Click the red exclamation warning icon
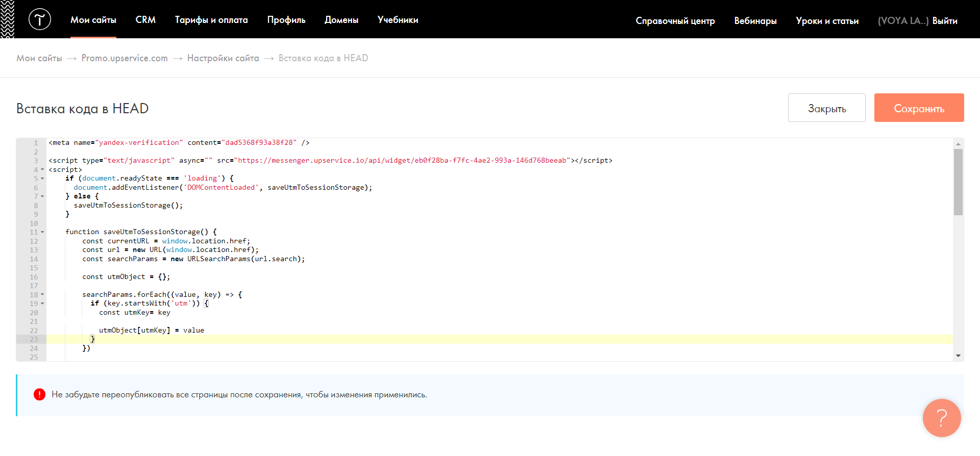 pos(39,394)
